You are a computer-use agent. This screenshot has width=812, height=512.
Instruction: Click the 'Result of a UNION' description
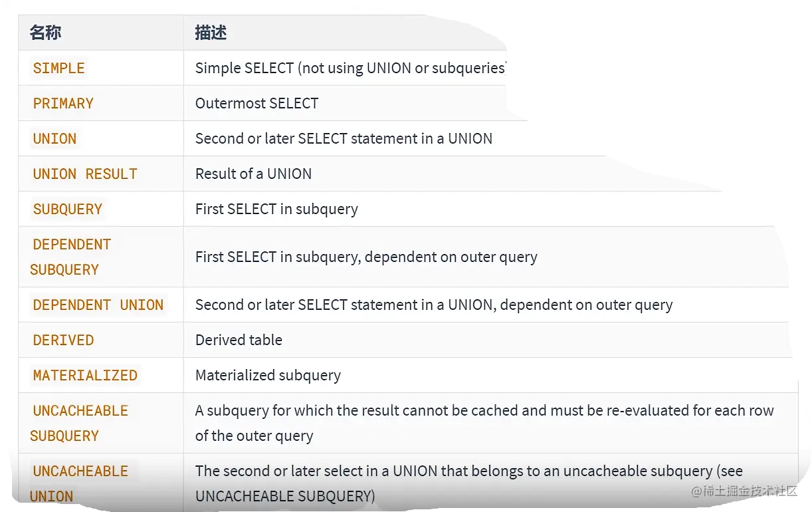(x=253, y=174)
